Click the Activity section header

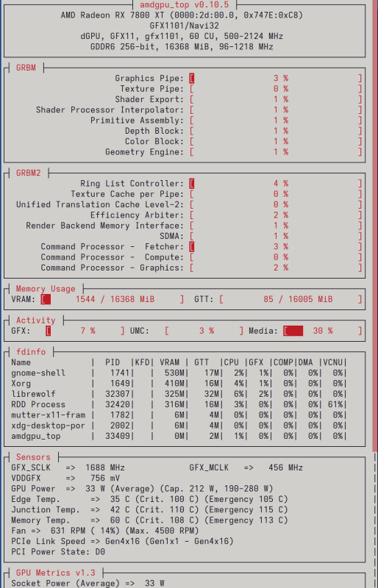(35, 320)
